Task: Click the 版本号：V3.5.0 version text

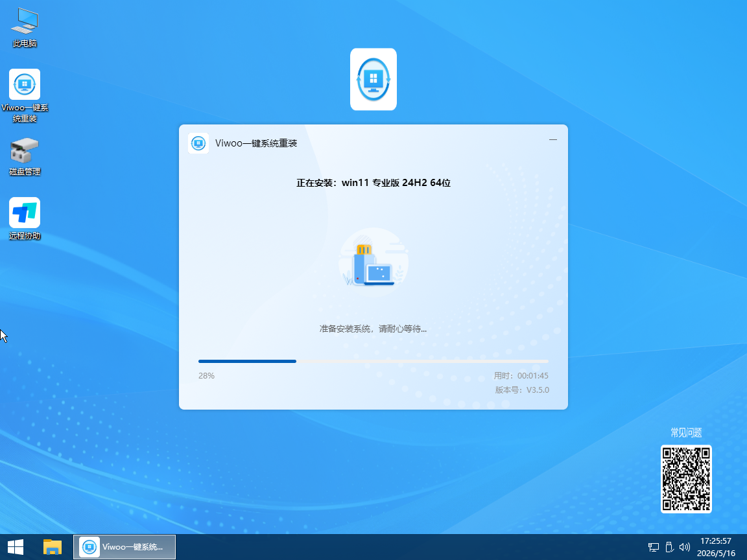Action: point(522,390)
